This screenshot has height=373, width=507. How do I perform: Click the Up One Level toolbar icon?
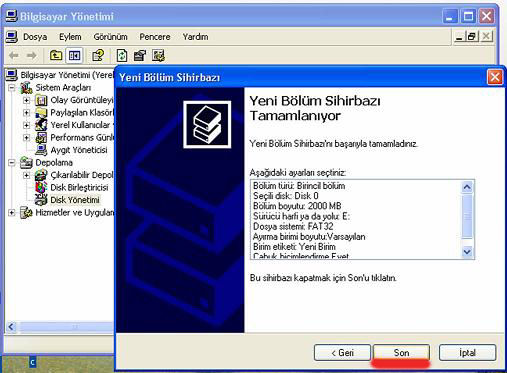pos(56,55)
